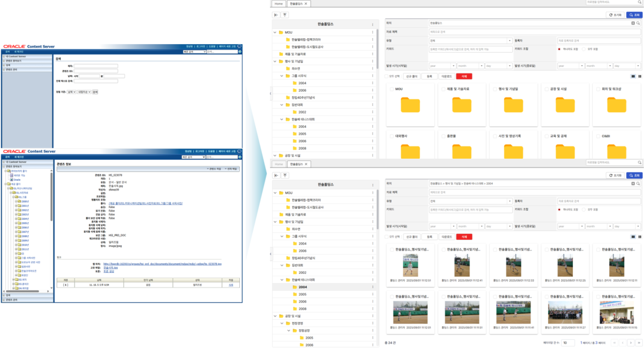Viewport: 644px width, 348px height.
Task: Click the 검색 button in the Oracle search form
Action: click(95, 92)
